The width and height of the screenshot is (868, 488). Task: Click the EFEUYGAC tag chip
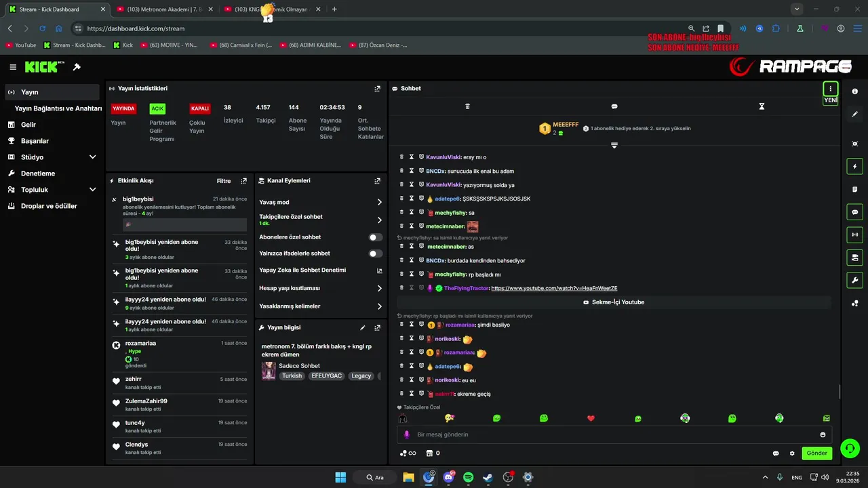click(x=327, y=376)
